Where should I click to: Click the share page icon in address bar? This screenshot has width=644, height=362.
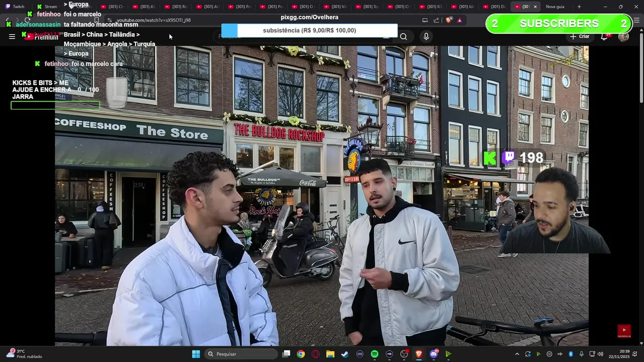[436, 20]
